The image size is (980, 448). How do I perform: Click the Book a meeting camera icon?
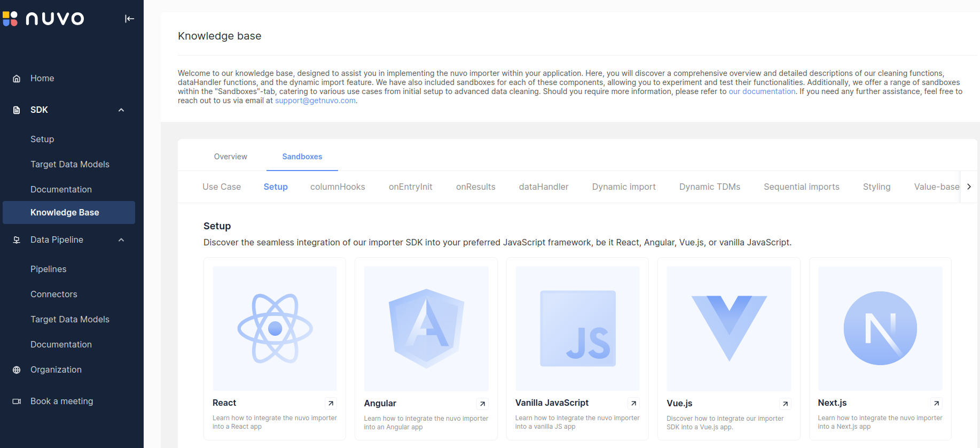coord(17,401)
